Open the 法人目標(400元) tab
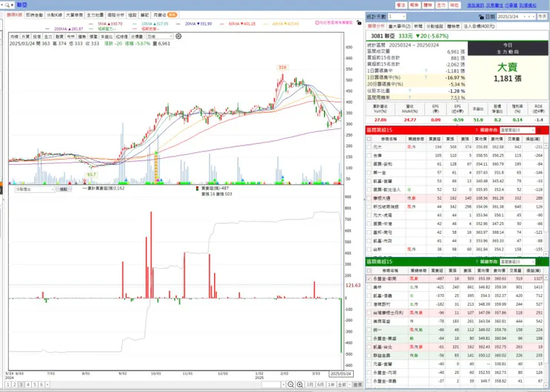This screenshot has width=550, height=392. pyautogui.click(x=479, y=26)
